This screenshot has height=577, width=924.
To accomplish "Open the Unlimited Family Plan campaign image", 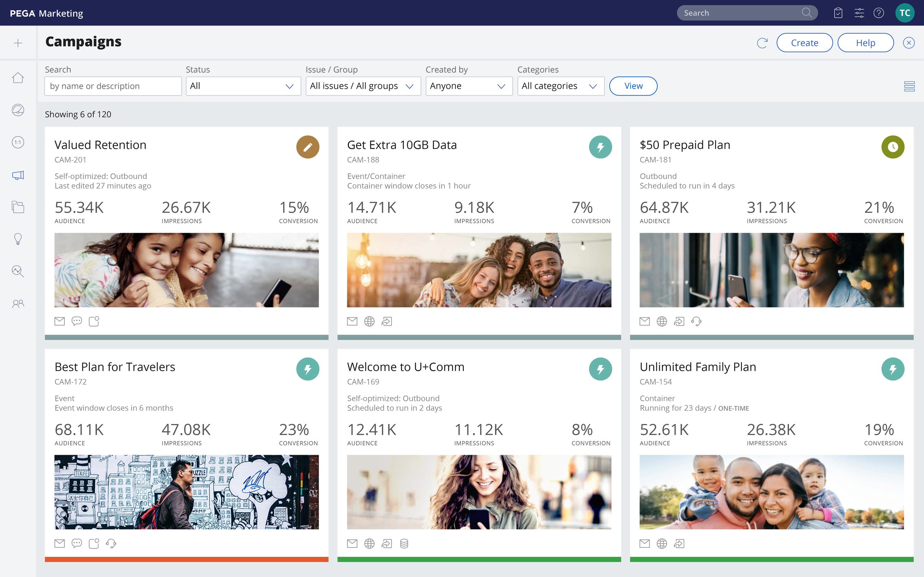I will [771, 492].
